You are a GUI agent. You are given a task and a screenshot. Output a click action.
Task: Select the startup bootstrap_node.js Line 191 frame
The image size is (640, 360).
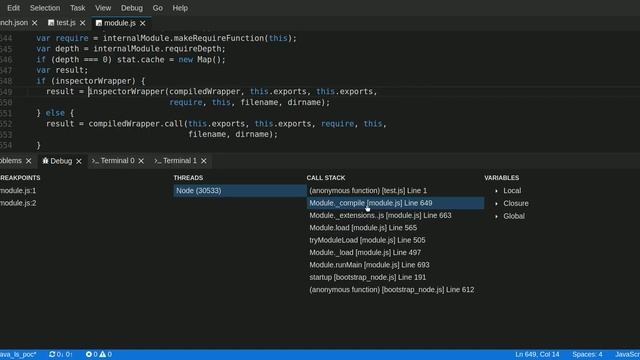[x=395, y=277]
